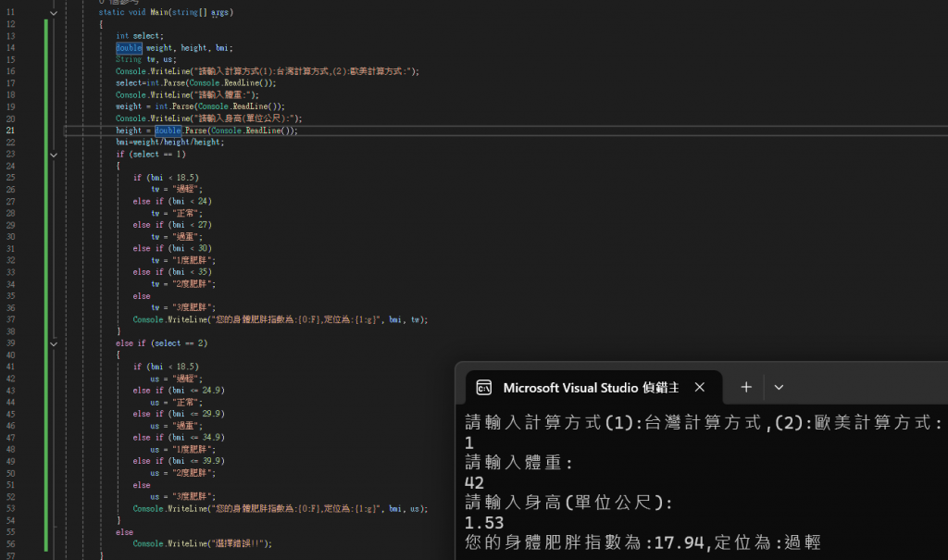Click console output value 42
Screen dimensions: 948x560
point(474,483)
